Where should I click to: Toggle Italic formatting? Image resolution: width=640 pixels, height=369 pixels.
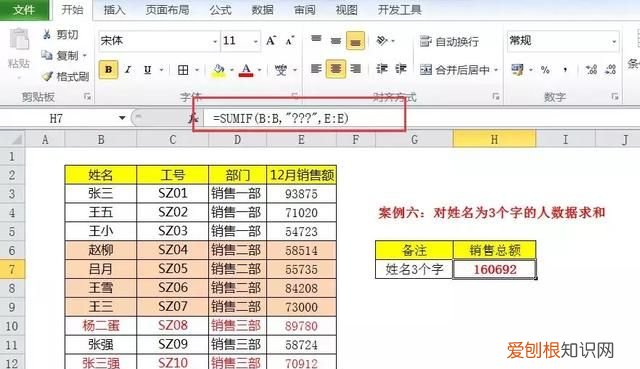[x=128, y=70]
